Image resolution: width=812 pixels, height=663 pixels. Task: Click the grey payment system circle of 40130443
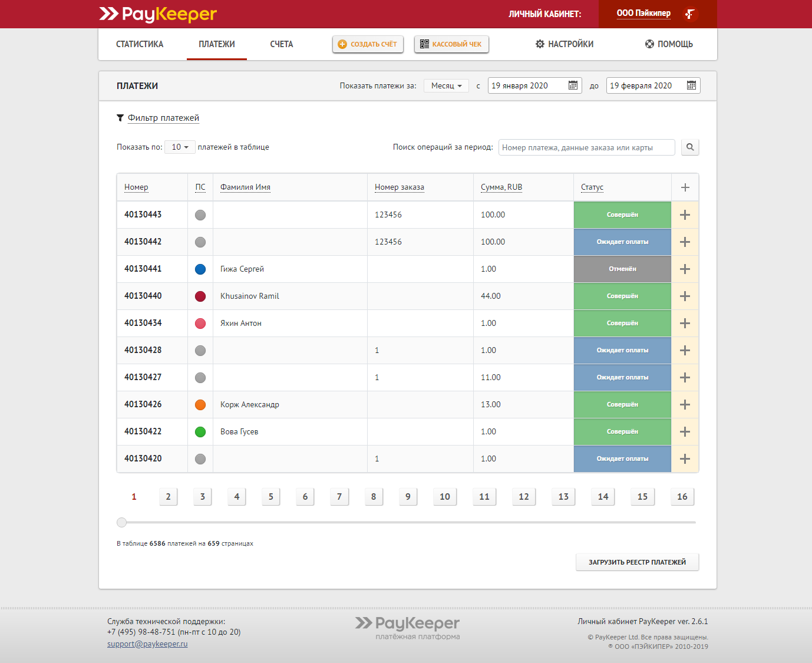[200, 215]
